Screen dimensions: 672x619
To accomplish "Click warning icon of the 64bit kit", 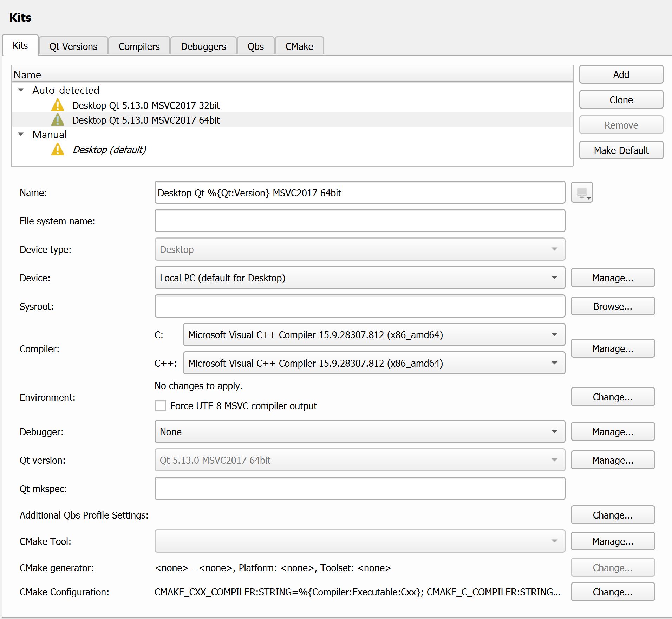I will 58,120.
